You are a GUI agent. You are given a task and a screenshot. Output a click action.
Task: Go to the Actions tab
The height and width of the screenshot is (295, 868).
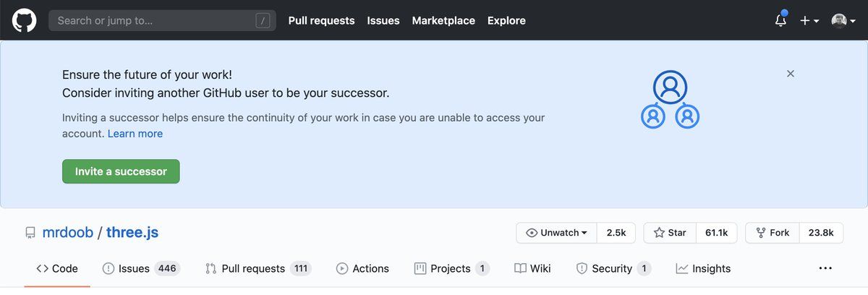362,268
